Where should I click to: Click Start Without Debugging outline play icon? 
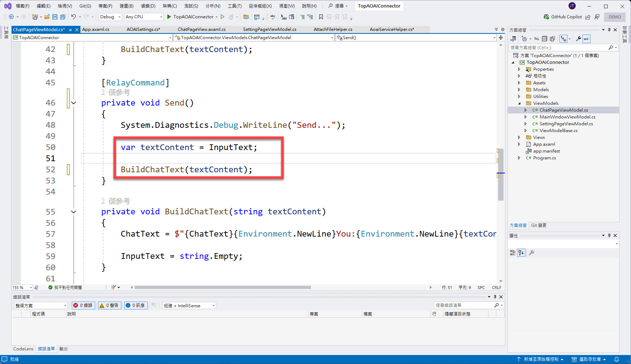coord(223,17)
